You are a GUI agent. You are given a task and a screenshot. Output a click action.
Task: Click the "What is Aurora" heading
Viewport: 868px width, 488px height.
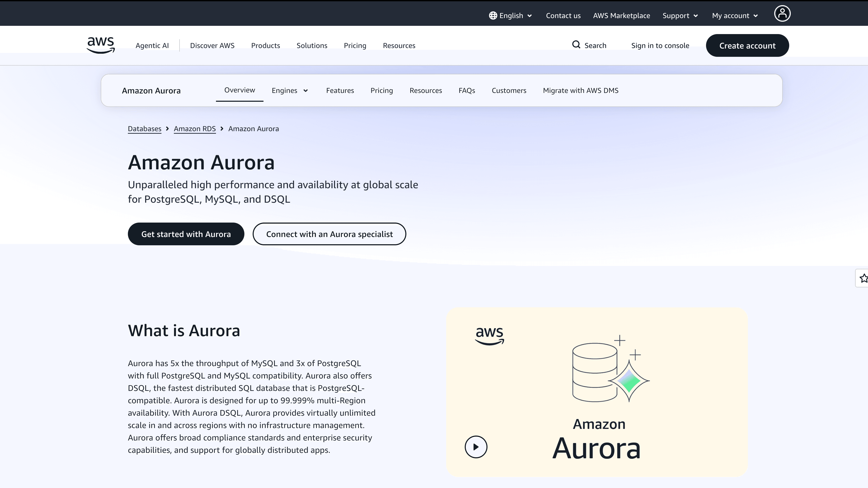click(x=184, y=330)
